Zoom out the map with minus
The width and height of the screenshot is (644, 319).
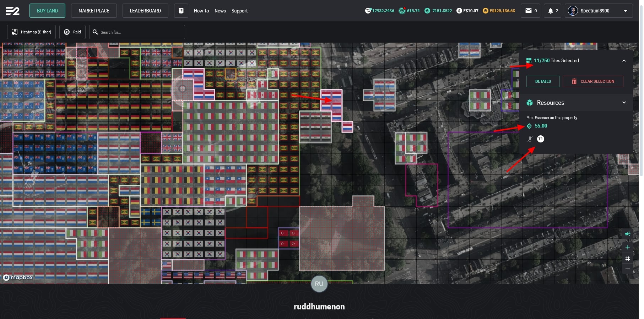[628, 269]
